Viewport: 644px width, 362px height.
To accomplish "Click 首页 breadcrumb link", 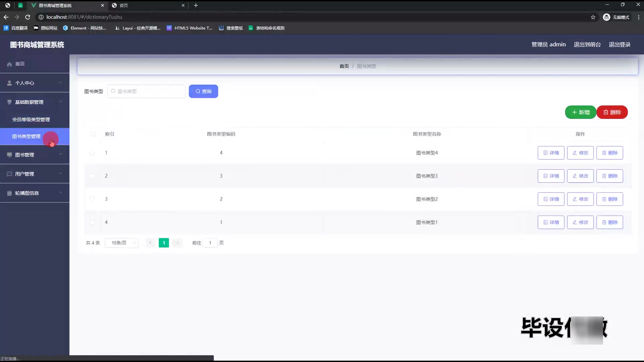I will 344,66.
